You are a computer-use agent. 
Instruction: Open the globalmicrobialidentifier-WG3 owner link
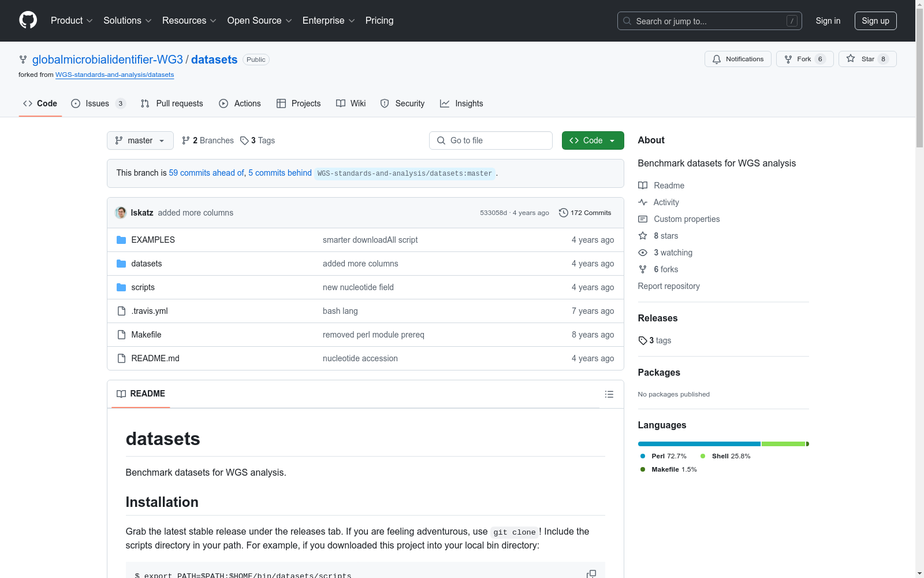[x=107, y=60]
